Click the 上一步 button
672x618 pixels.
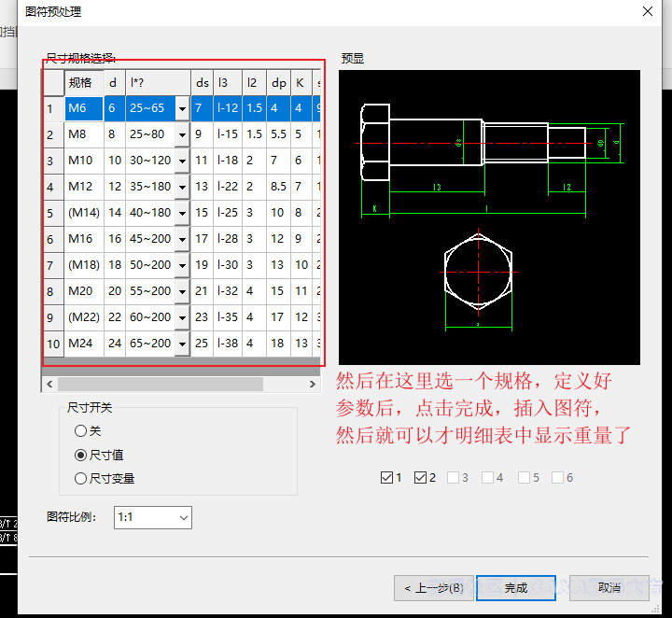(x=434, y=588)
